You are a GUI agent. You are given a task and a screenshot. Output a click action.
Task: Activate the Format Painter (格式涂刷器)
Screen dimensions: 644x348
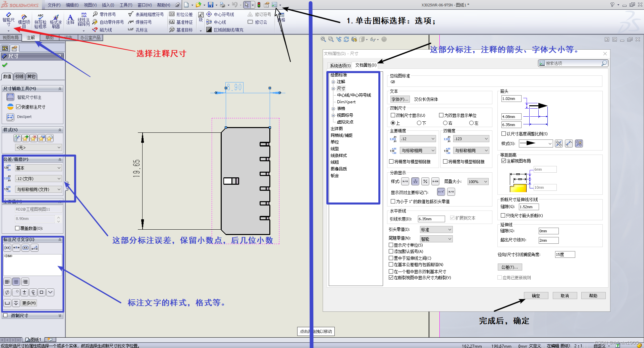point(56,21)
